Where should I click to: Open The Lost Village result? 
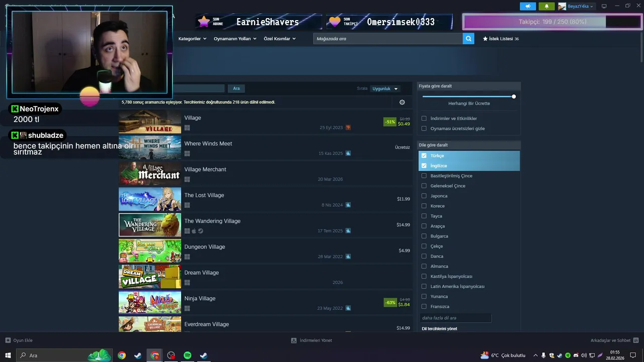266,199
